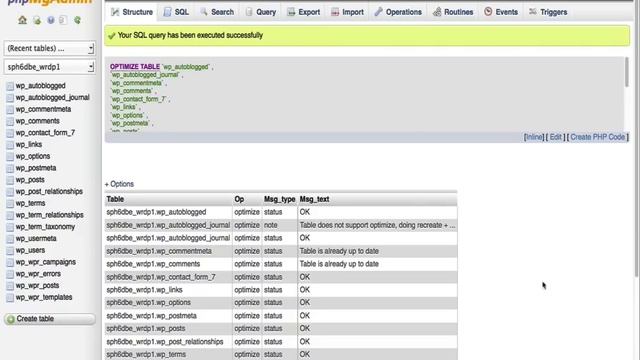The width and height of the screenshot is (640, 360).
Task: Select 'Table does not support optimize' message text
Action: (377, 225)
